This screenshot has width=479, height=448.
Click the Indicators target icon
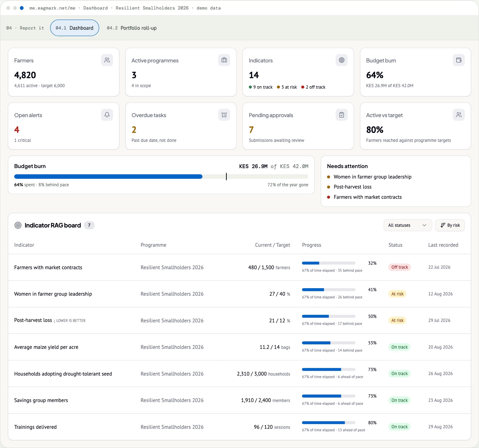[342, 60]
